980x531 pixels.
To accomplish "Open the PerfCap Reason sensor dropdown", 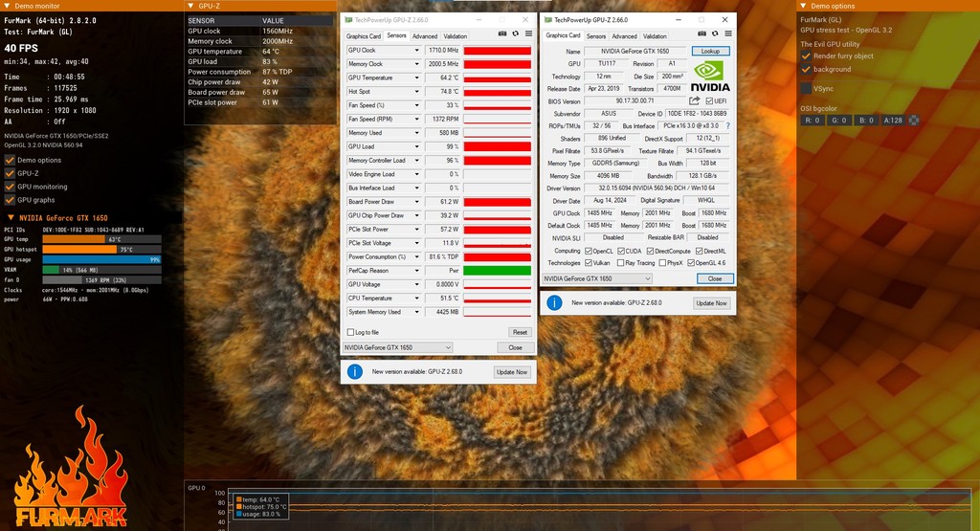I will [416, 271].
